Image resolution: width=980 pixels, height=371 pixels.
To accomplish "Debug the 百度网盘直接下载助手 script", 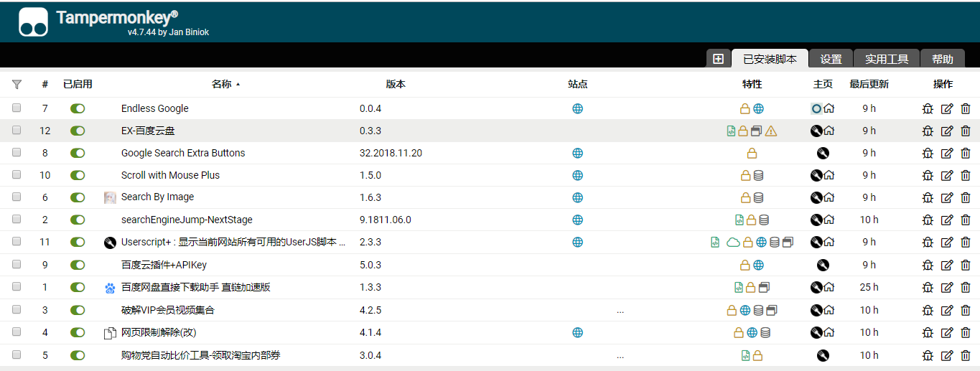I will point(927,287).
